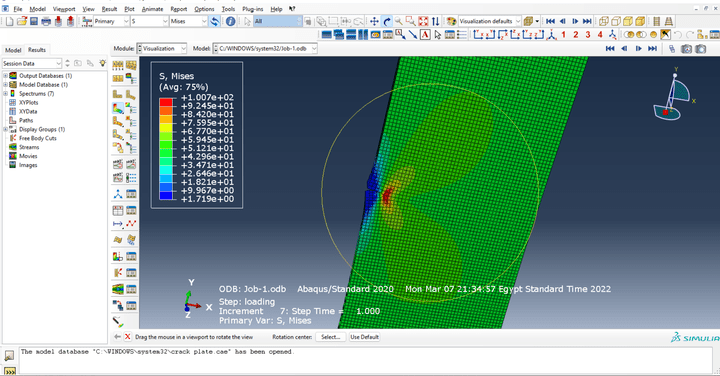
Task: Click the Print icon in toolbar
Action: click(x=46, y=21)
